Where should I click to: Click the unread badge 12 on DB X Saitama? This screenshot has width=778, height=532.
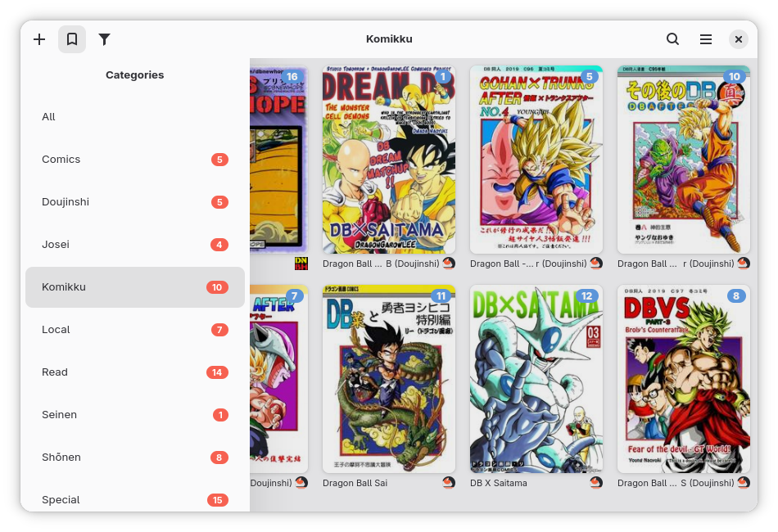[587, 296]
